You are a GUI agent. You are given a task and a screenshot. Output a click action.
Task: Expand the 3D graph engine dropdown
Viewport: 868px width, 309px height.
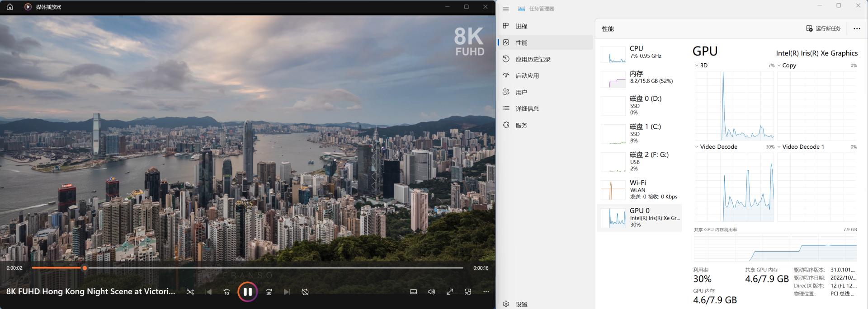coord(697,66)
